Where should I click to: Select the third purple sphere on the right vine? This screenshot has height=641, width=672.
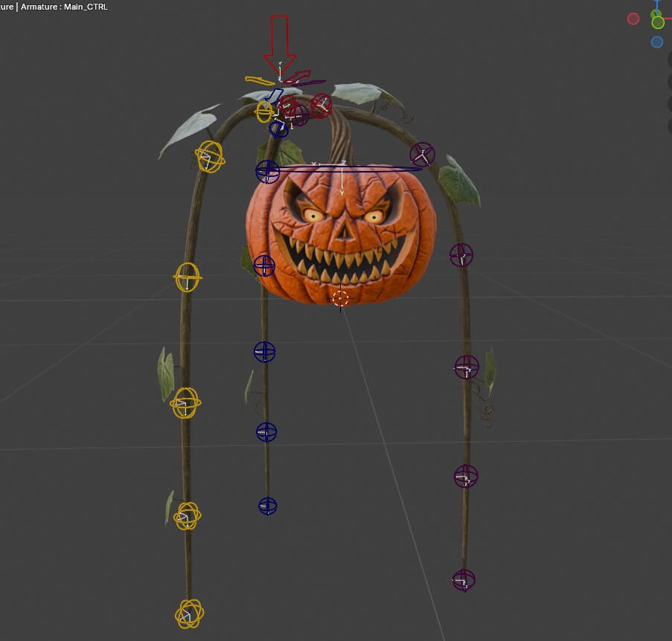(467, 367)
